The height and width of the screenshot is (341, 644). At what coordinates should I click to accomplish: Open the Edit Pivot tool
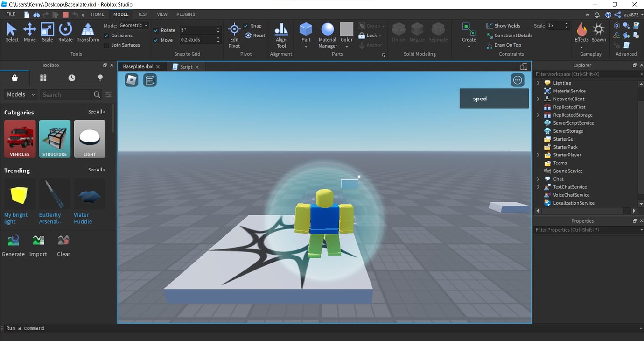[234, 36]
